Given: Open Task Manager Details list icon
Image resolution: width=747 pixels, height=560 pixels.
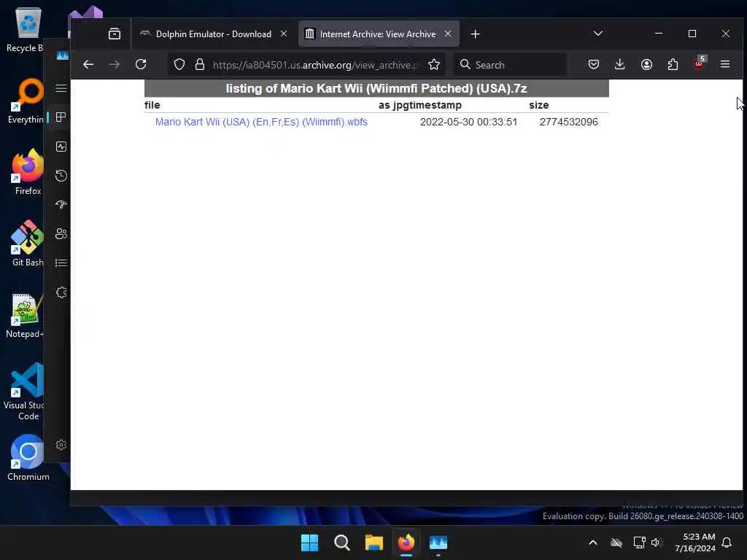Looking at the screenshot, I should point(61,262).
